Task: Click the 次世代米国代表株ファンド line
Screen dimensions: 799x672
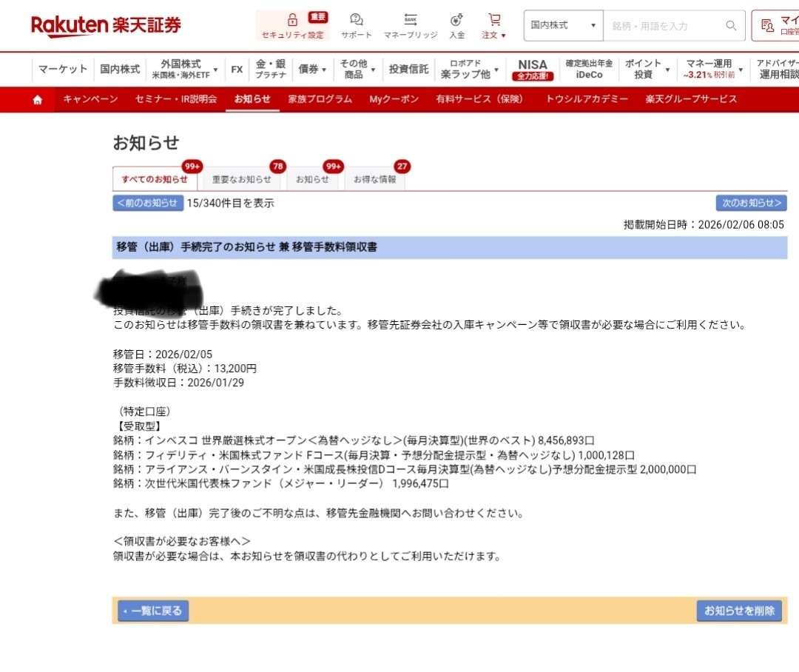Action: pyautogui.click(x=281, y=483)
